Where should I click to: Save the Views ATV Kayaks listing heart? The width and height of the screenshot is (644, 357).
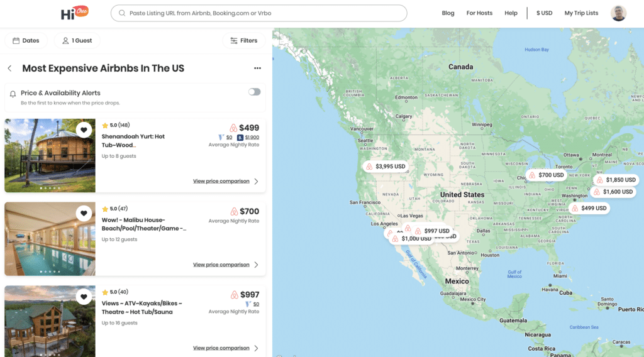pos(84,297)
